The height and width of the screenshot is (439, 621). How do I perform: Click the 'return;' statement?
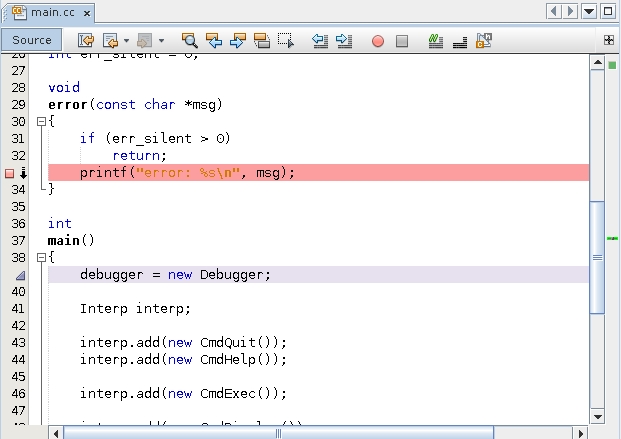(x=139, y=155)
